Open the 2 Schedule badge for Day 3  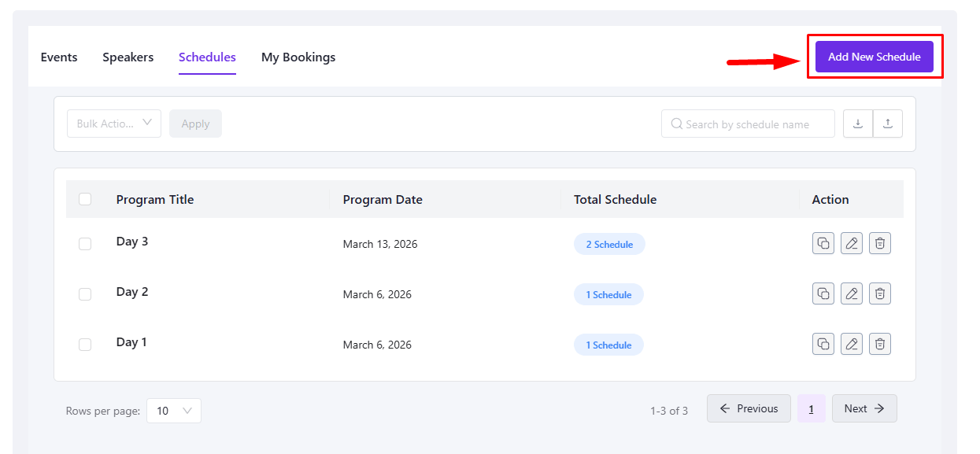click(609, 244)
